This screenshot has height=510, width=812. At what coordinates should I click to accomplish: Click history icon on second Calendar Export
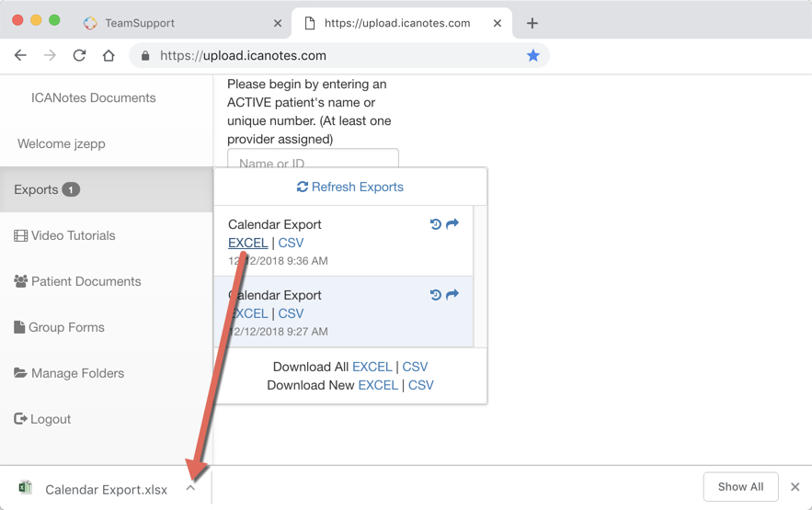tap(436, 295)
